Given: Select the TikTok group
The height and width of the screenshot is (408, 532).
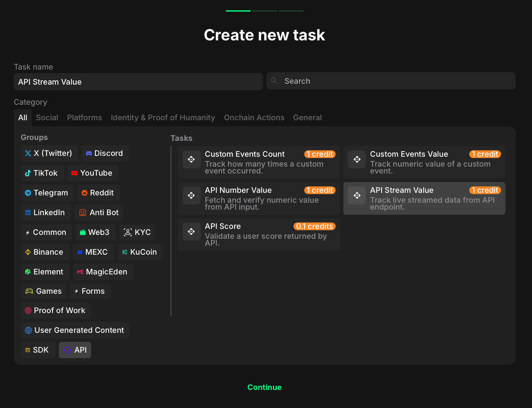Looking at the screenshot, I should (x=42, y=173).
